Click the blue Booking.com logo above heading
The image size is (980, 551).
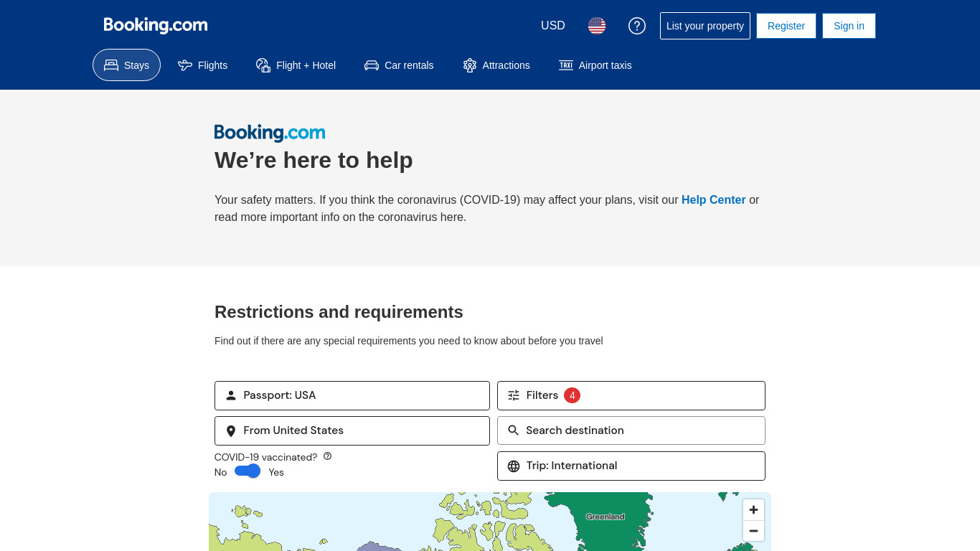[270, 133]
